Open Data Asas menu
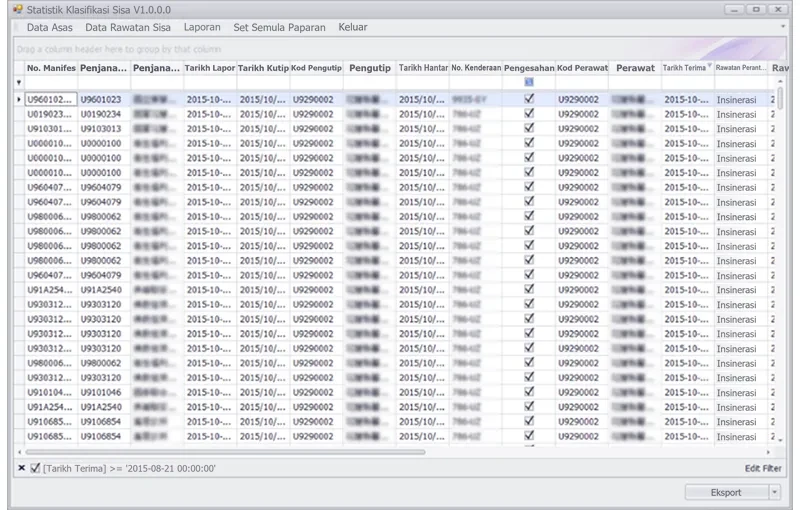The image size is (800, 510). (49, 28)
